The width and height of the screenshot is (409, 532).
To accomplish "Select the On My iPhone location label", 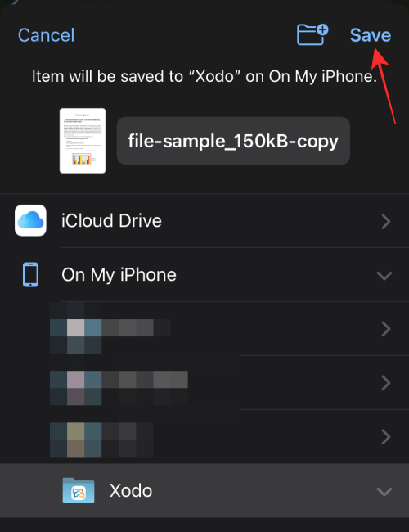I will click(x=119, y=274).
